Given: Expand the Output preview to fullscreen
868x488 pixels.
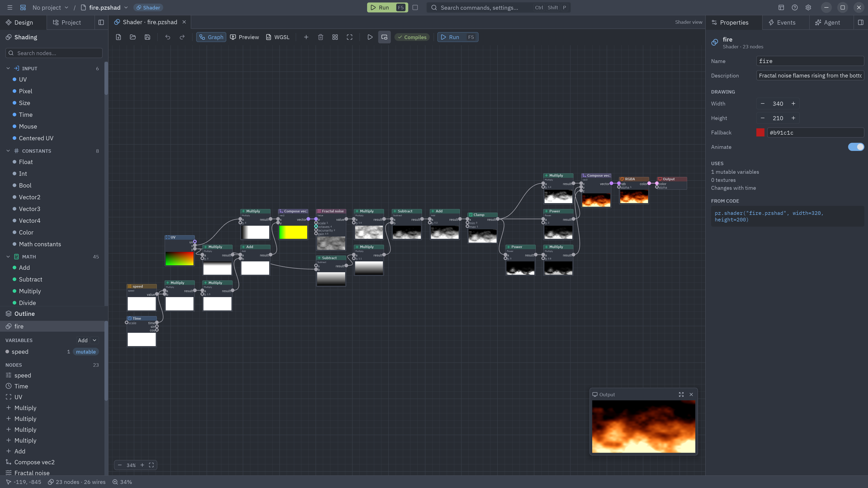Looking at the screenshot, I should (x=681, y=394).
